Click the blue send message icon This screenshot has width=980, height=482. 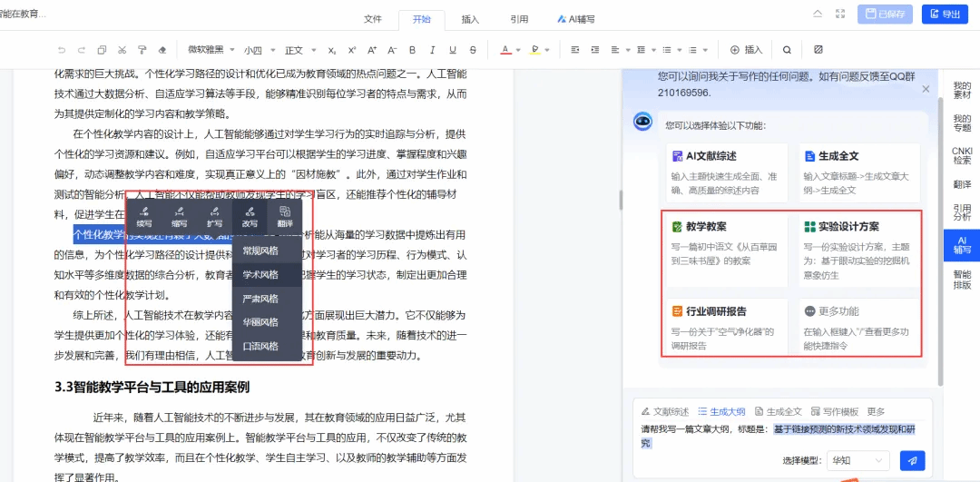point(912,460)
